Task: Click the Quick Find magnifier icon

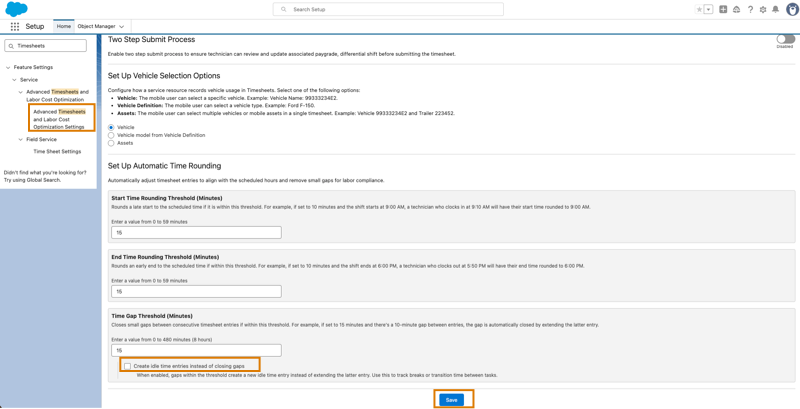Action: 11,46
